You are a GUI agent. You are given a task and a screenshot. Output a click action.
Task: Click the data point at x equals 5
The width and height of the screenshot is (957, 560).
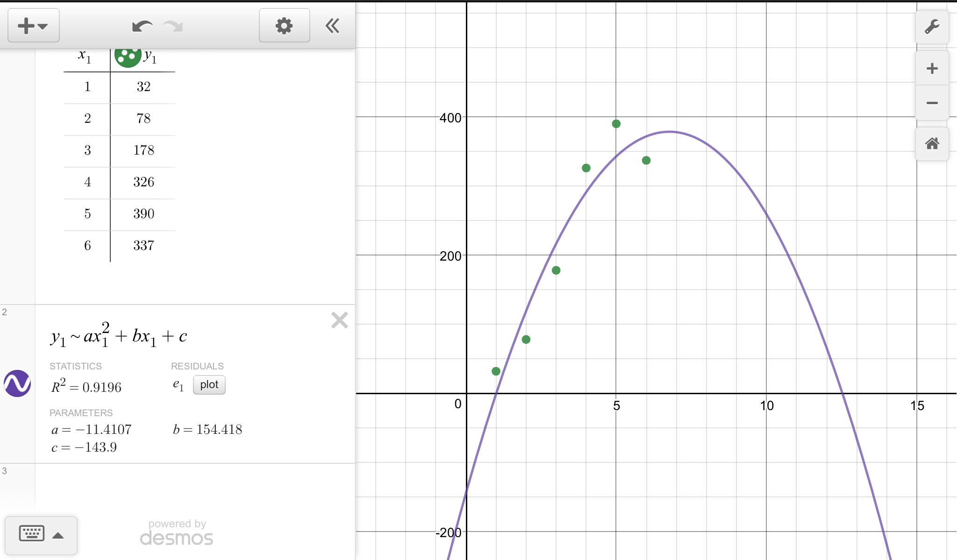(x=616, y=124)
